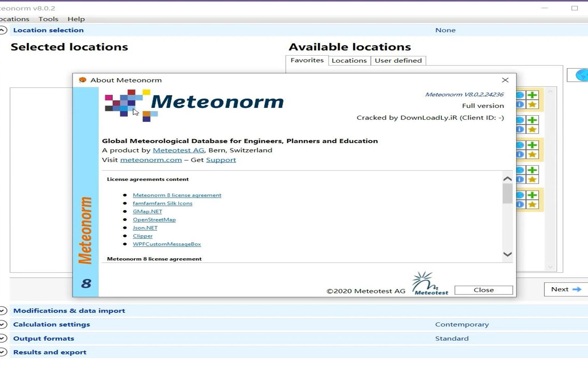Screen dimensions: 588x368
Task: Switch to the Locations tab
Action: (349, 61)
